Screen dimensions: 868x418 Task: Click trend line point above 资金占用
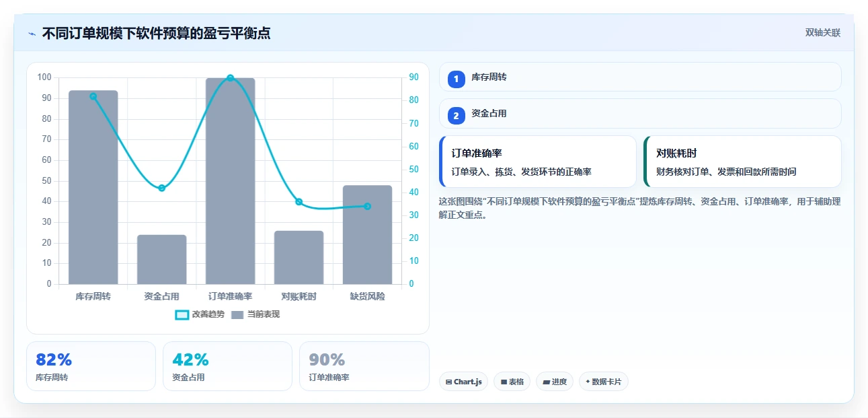click(x=161, y=188)
